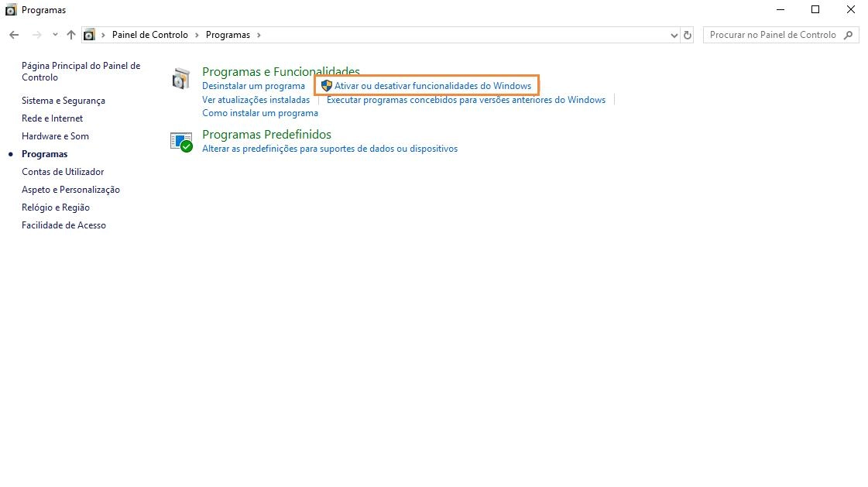Image resolution: width=868 pixels, height=487 pixels.
Task: Expand the breadcrumb chevron after Programas
Action: pos(259,35)
